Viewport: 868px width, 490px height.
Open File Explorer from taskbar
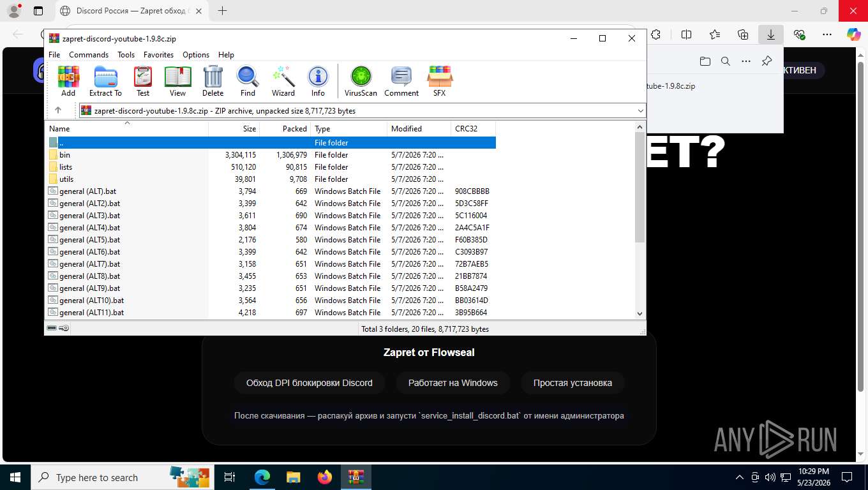(x=293, y=477)
